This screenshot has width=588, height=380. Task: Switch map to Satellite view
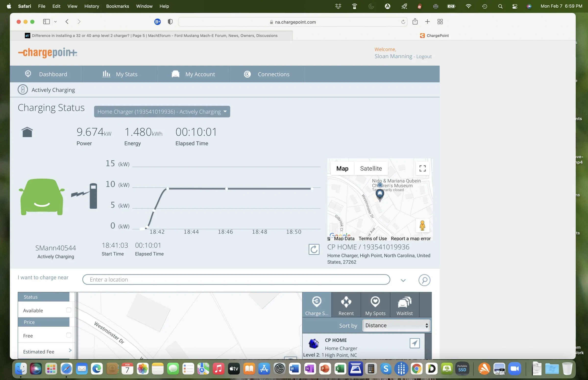tap(371, 168)
